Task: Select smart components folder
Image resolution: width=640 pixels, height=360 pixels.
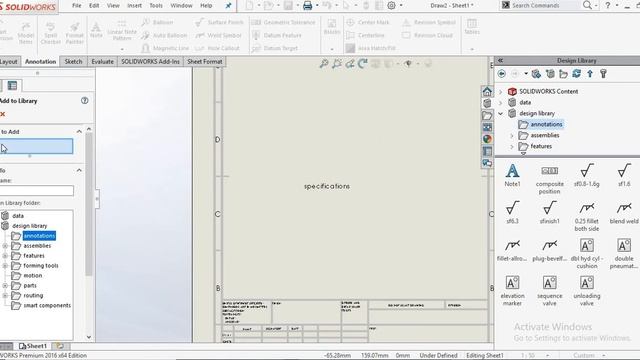Action: (47, 305)
